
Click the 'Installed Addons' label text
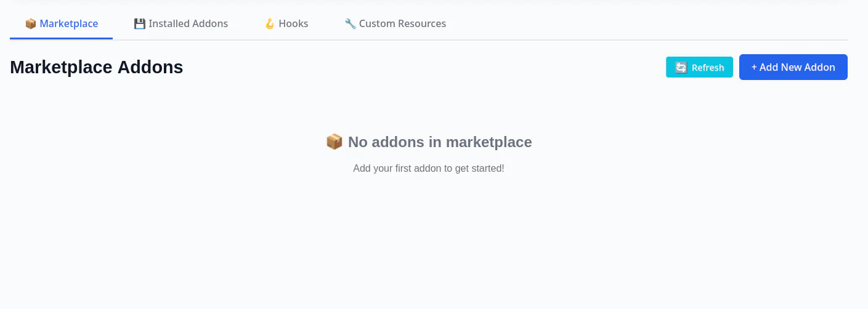coord(188,24)
